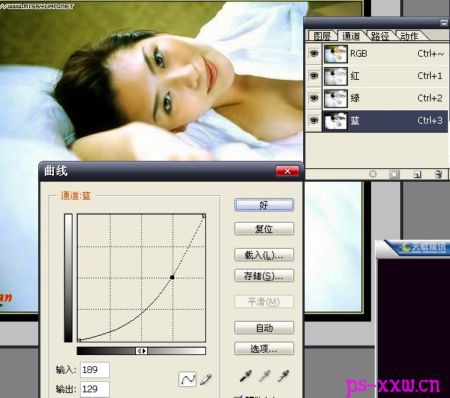Toggle blue channel visibility eye
The image size is (450, 398).
click(x=313, y=120)
